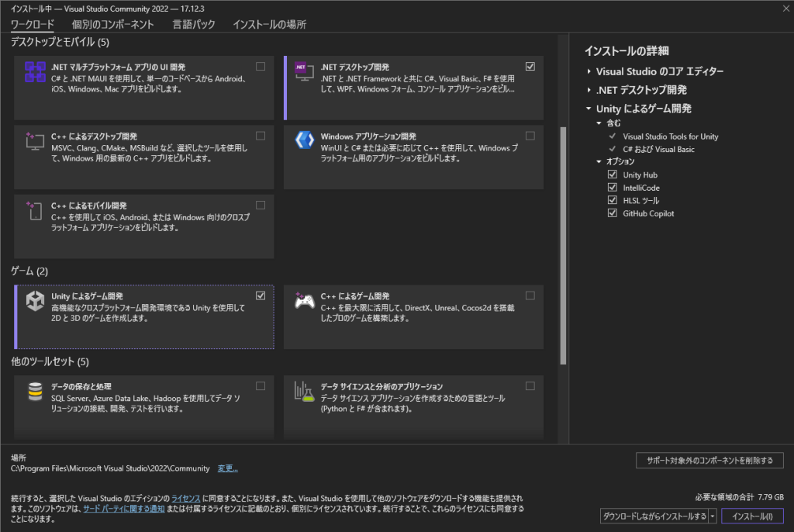Disable the GitHub Copilot optional component
This screenshot has height=532, width=794.
pos(613,212)
